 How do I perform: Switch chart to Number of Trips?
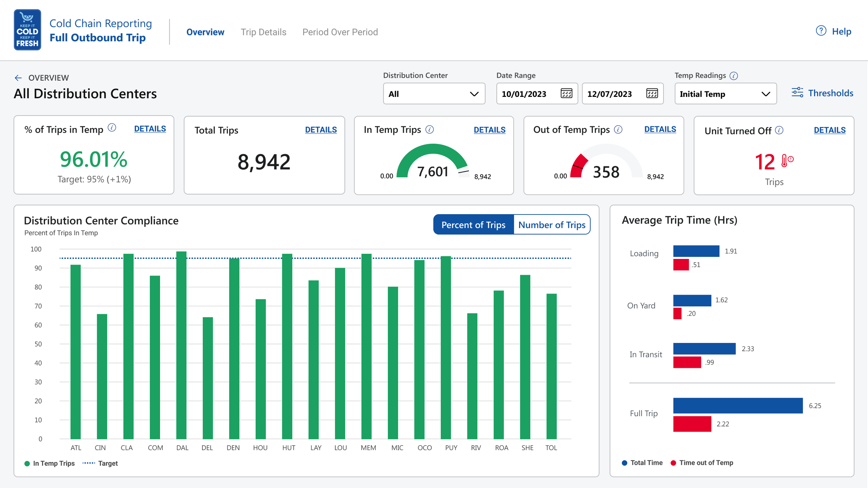(552, 225)
